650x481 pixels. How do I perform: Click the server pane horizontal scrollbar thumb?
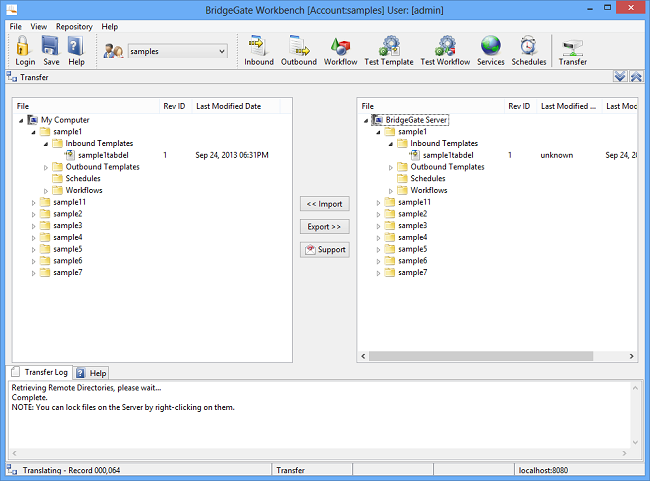click(481, 356)
